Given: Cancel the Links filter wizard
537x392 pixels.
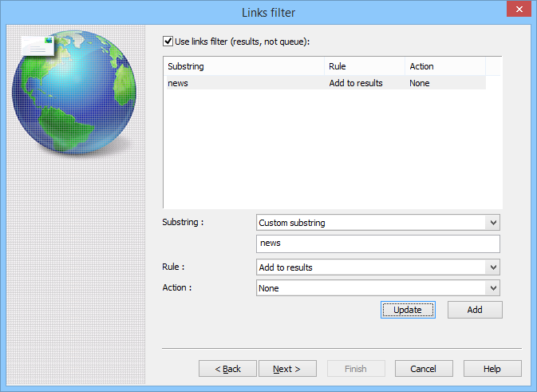Looking at the screenshot, I should (424, 369).
